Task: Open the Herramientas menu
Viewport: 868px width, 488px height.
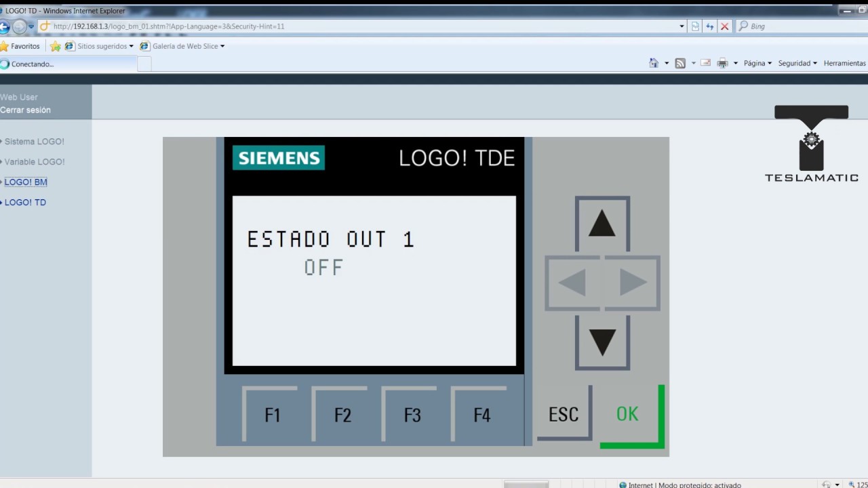Action: [x=845, y=63]
